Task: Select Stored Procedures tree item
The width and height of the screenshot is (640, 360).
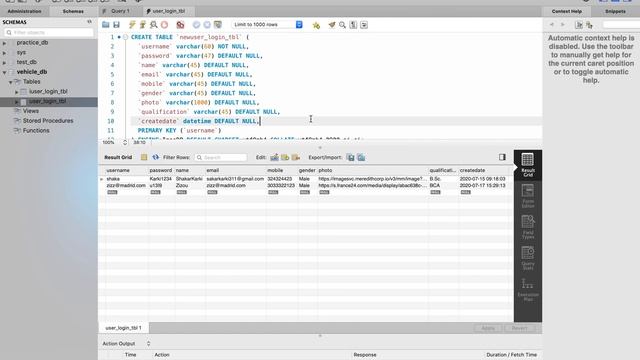Action: coord(48,121)
